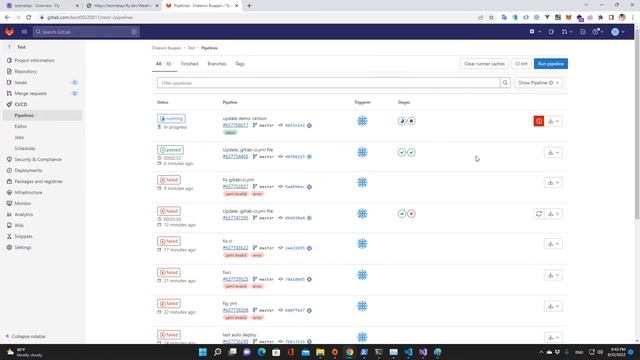Viewport: 640px width, 360px height.
Task: Open To-Do list icon in top navbar
Action: [582, 31]
